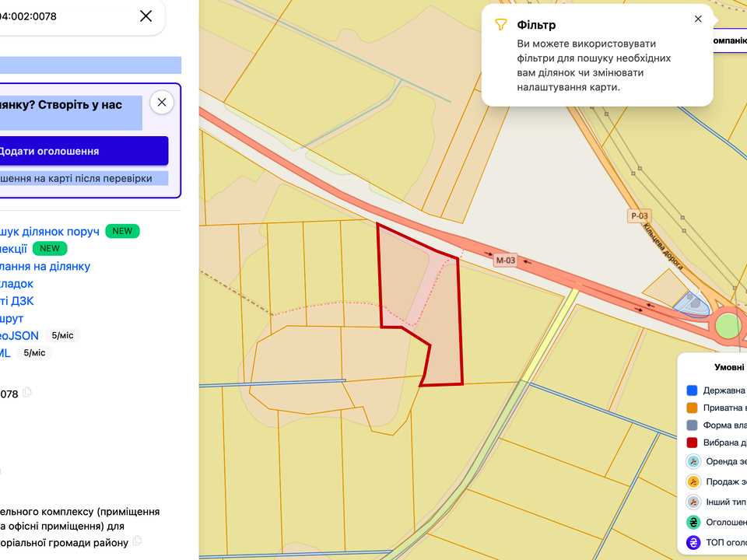Open the ДЗК link

point(16,301)
